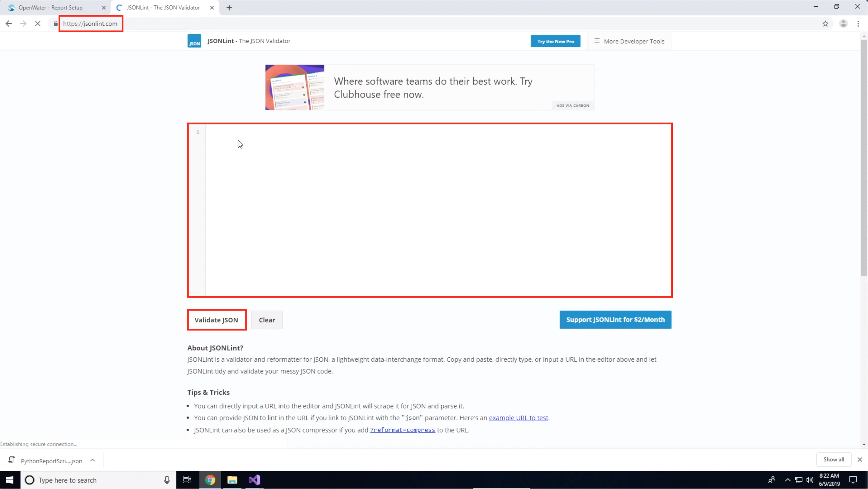Viewport: 868px width, 489px height.
Task: Click the Chrome taskbar icon
Action: [x=210, y=480]
